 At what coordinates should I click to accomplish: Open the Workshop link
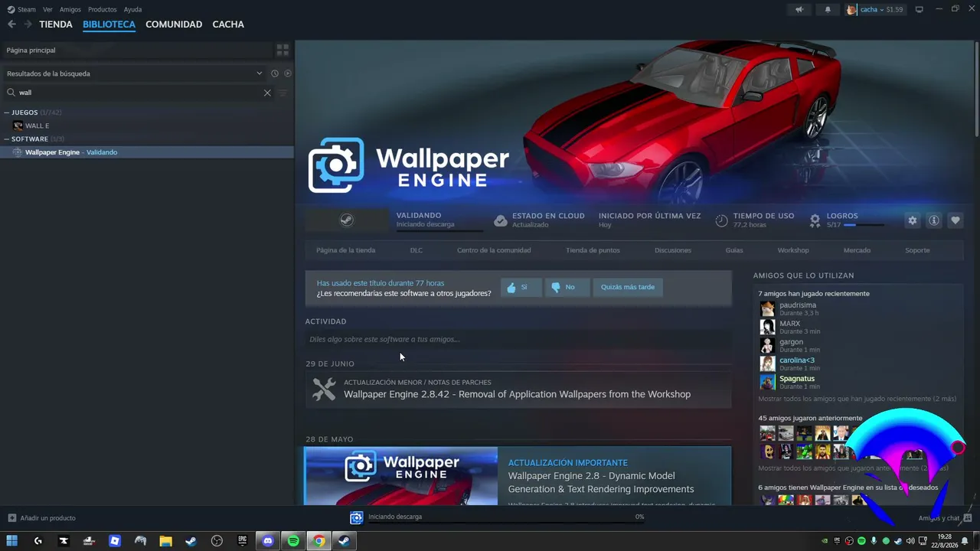click(x=793, y=250)
